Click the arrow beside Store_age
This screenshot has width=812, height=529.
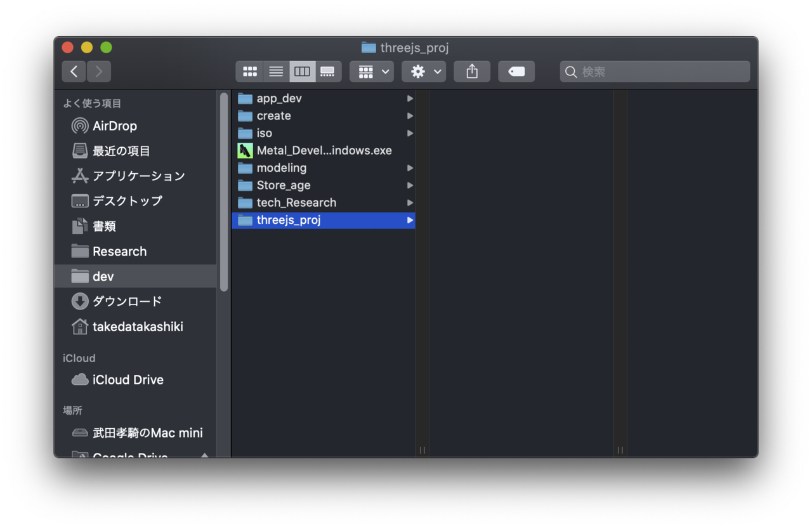410,185
